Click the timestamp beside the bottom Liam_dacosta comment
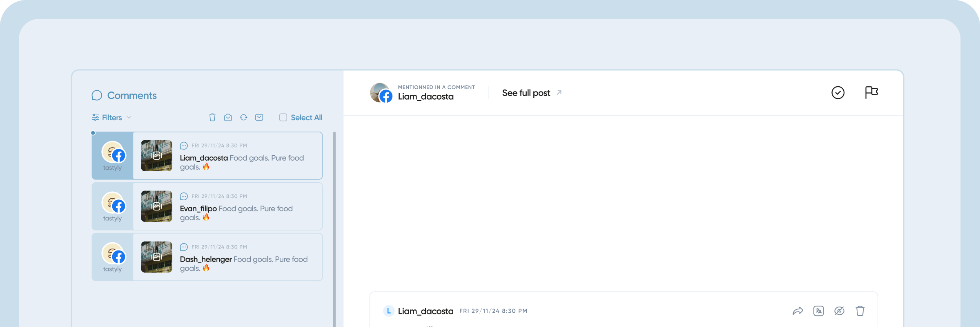Viewport: 980px width, 327px height. [493, 311]
